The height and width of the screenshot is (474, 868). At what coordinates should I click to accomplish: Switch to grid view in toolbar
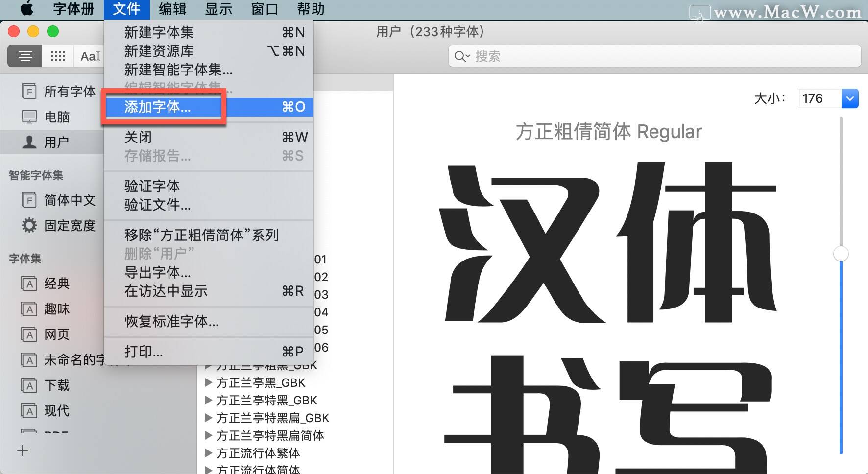(x=58, y=56)
